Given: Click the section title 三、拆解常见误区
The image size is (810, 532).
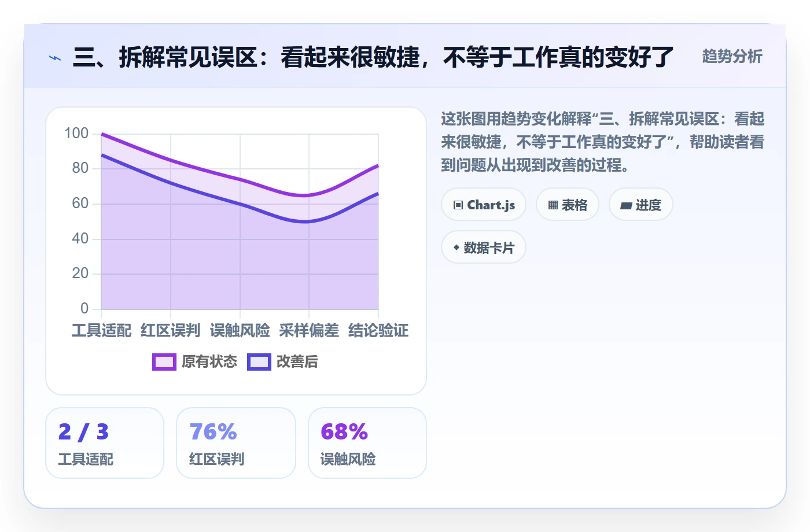Looking at the screenshot, I should 164,57.
